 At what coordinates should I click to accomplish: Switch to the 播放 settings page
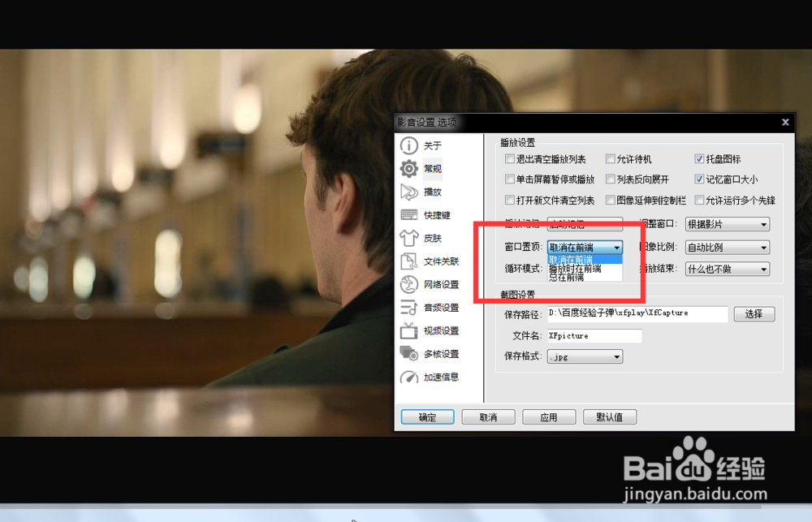[x=433, y=192]
